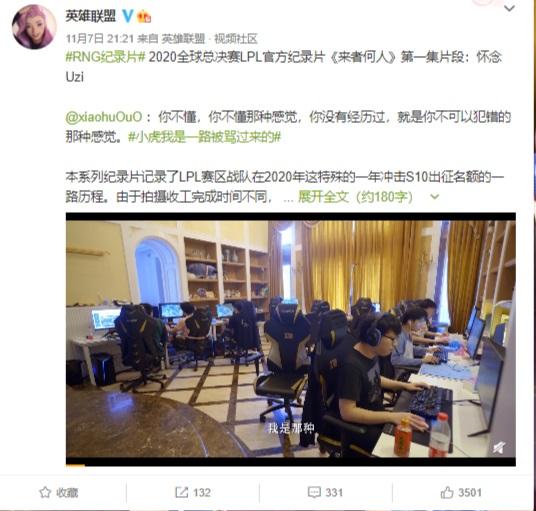Open hashtag #小虎我是一路被骂过来的#
Viewport: 536px width, 511px height.
[x=204, y=137]
